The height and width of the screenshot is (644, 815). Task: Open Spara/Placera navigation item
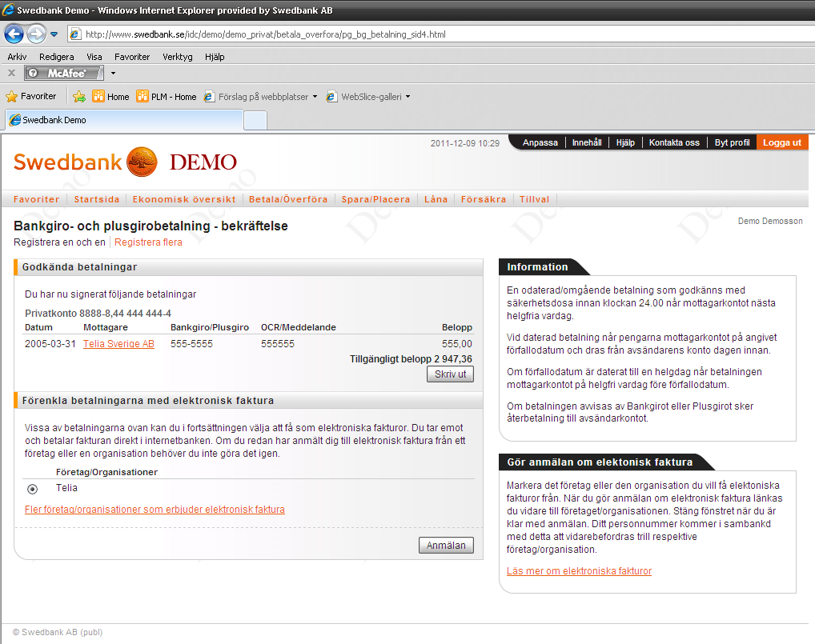tap(375, 199)
